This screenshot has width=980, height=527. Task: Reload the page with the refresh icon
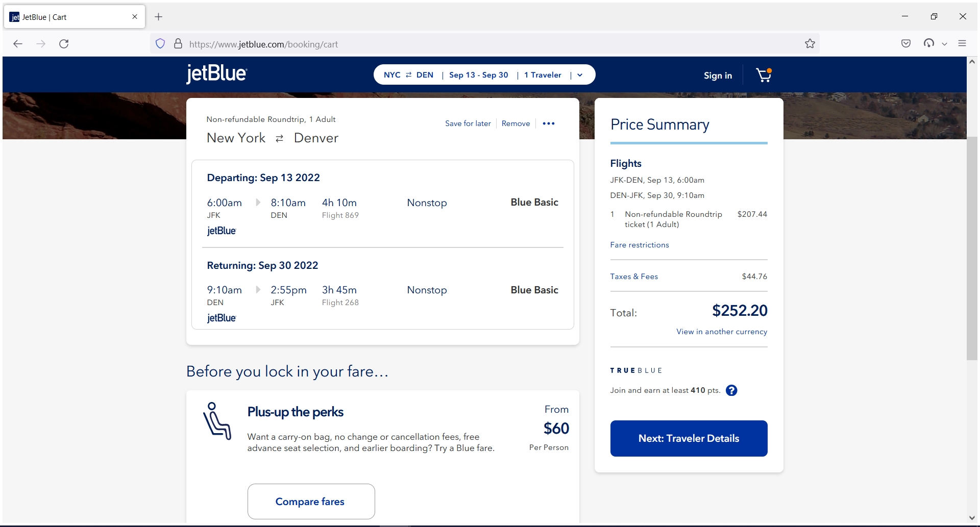point(64,44)
